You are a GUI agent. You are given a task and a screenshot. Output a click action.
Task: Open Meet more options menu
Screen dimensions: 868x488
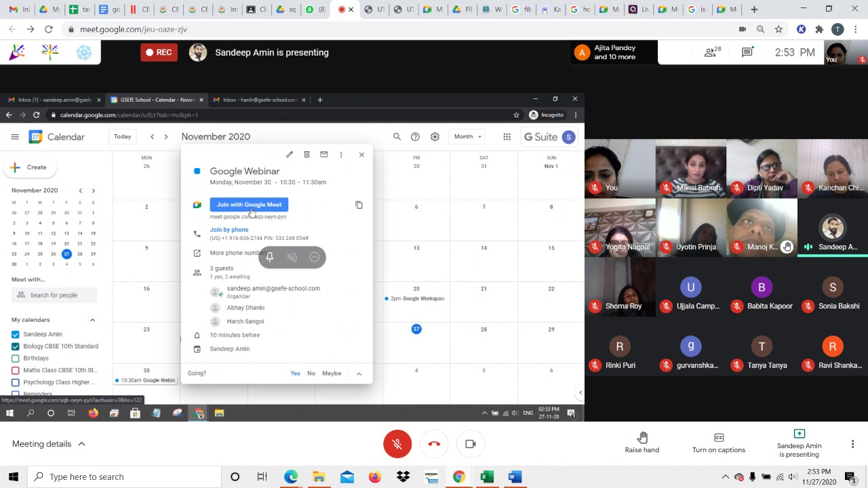(852, 444)
